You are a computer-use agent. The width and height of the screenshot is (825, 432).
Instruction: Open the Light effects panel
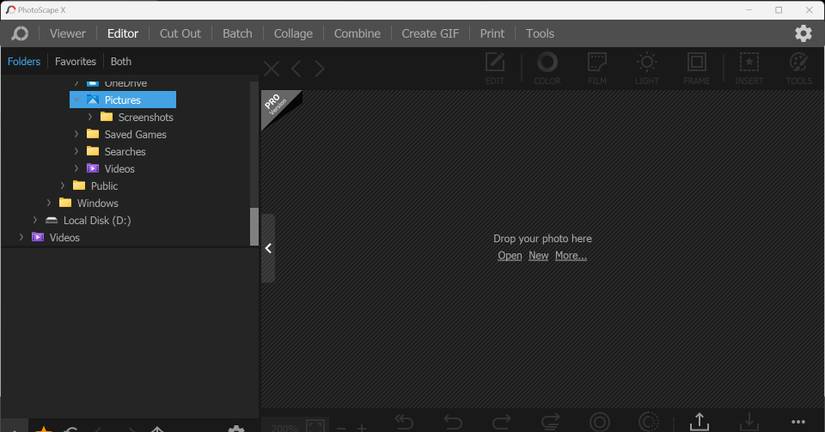647,68
